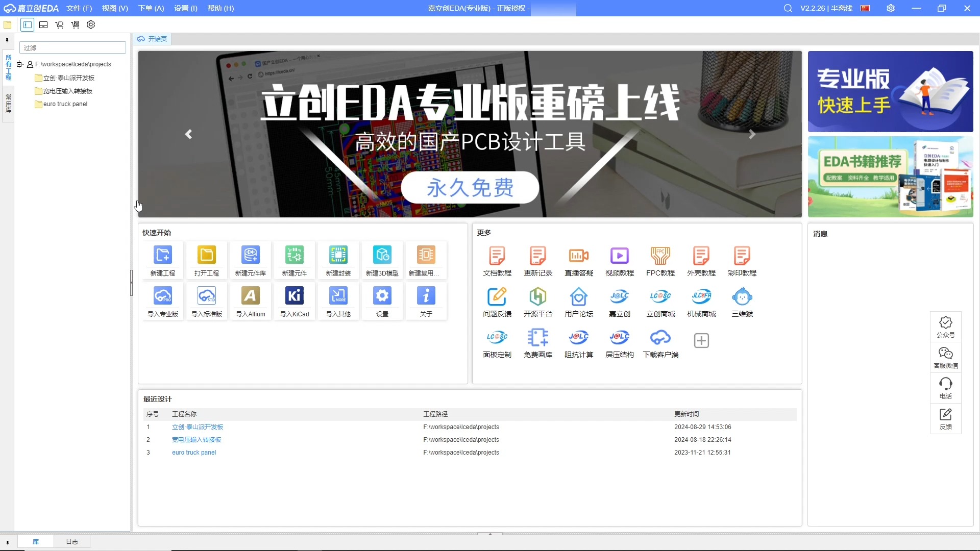Open FPC教程 tutorial

pos(660,256)
